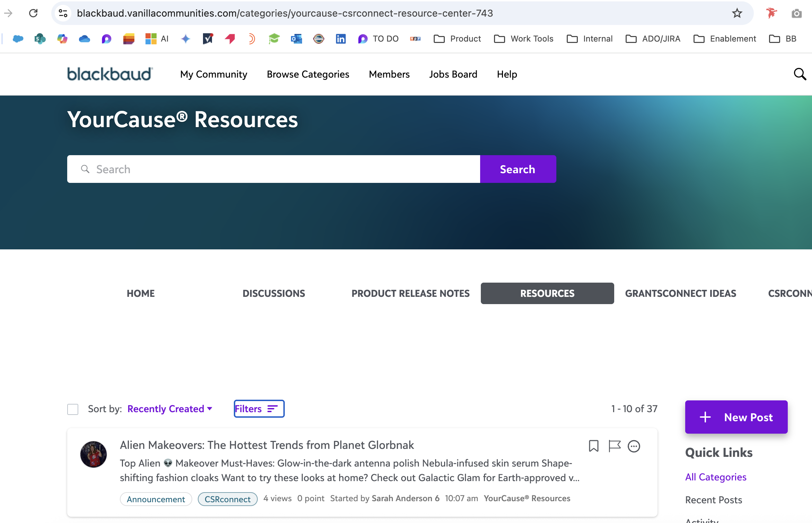This screenshot has width=812, height=523.
Task: Click the CSRconnect tag
Action: 228,499
